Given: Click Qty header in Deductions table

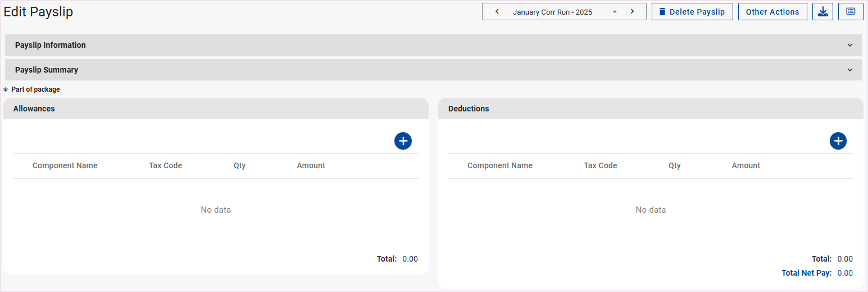Looking at the screenshot, I should (x=674, y=165).
